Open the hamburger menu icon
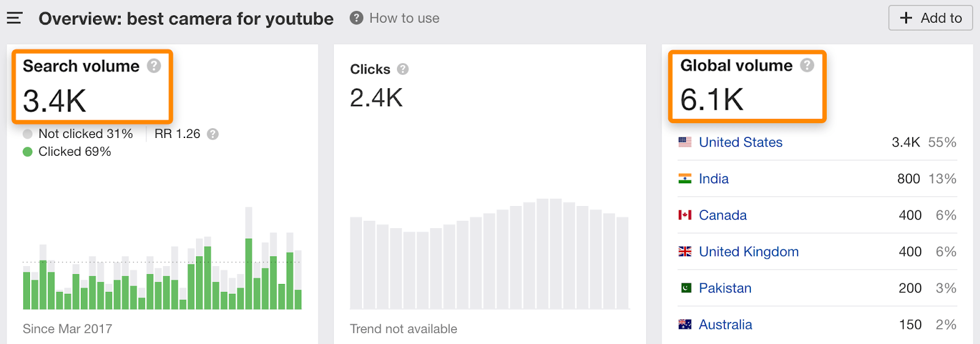Viewport: 980px width, 344px height. pyautogui.click(x=15, y=18)
